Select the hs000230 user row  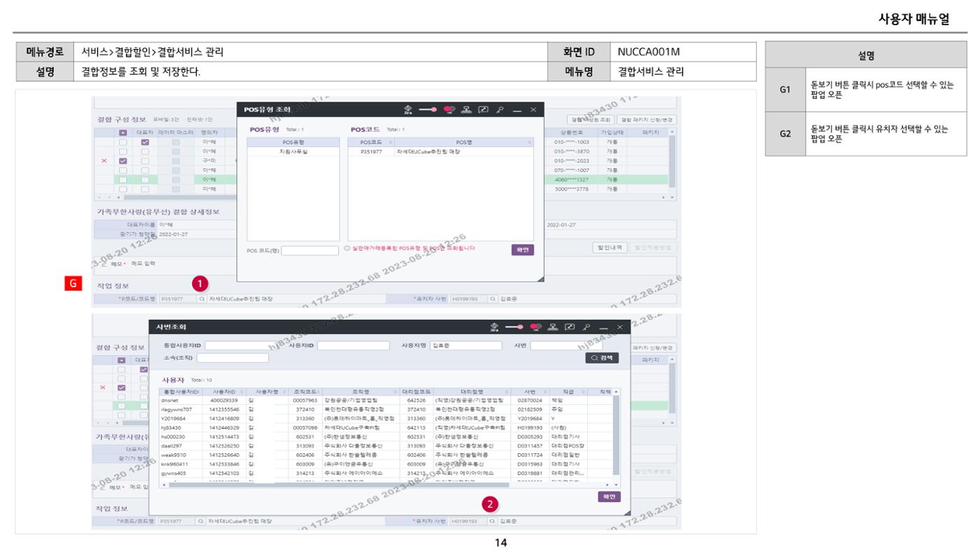pyautogui.click(x=386, y=437)
